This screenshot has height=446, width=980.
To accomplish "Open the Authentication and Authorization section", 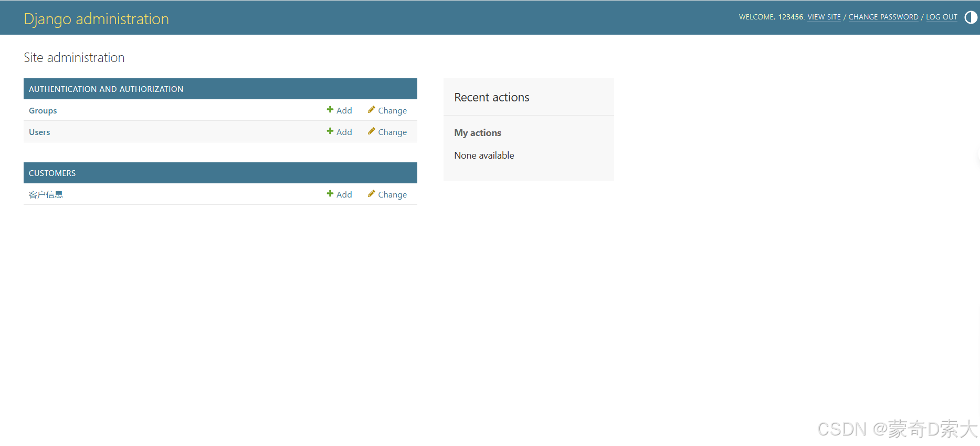I will (106, 89).
